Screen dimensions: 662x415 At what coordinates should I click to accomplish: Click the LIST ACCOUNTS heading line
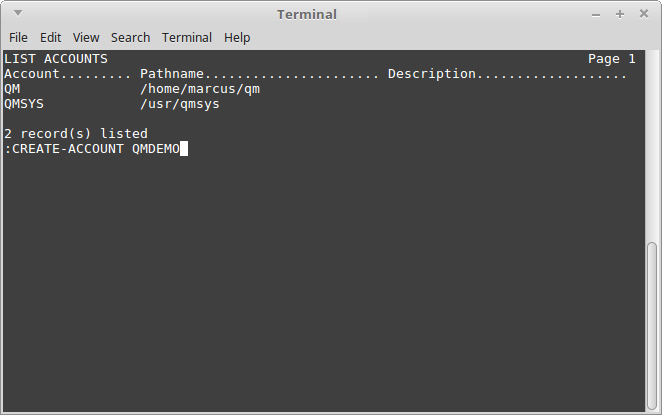point(56,59)
